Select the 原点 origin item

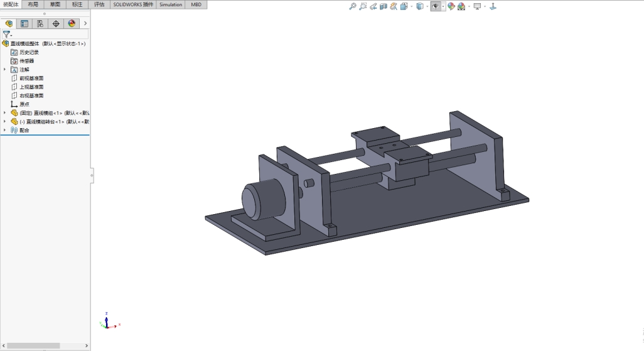tap(24, 104)
